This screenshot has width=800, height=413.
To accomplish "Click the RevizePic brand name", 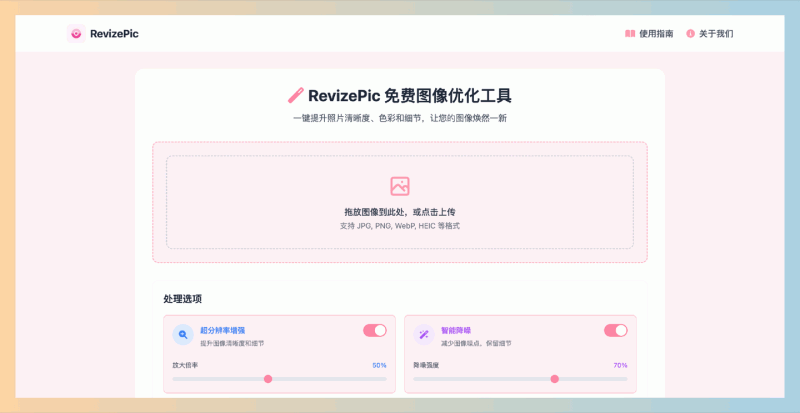I will point(114,34).
